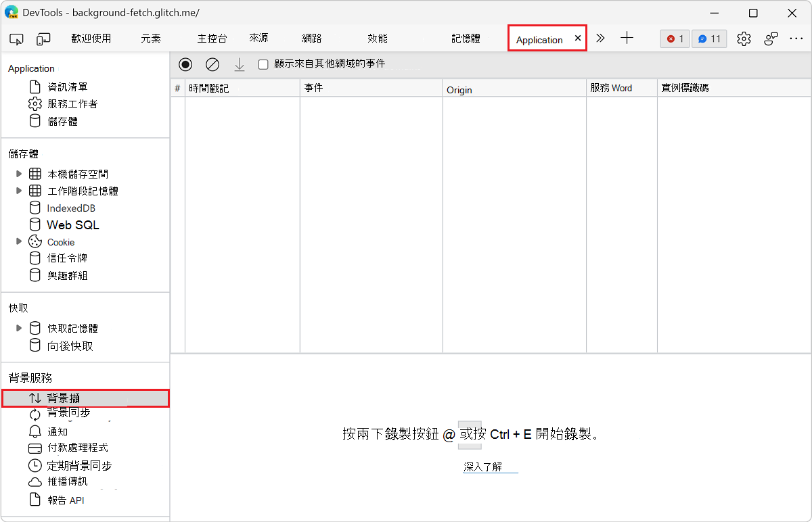Screen dimensions: 812x522
Task: Clear events with the clear icon
Action: [x=212, y=64]
